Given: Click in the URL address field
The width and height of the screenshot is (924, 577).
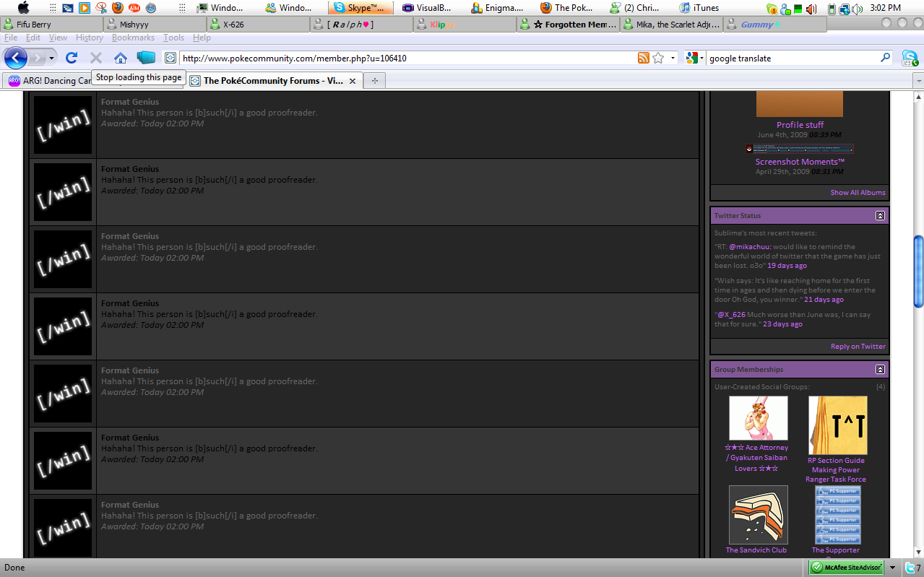Looking at the screenshot, I should coord(405,58).
